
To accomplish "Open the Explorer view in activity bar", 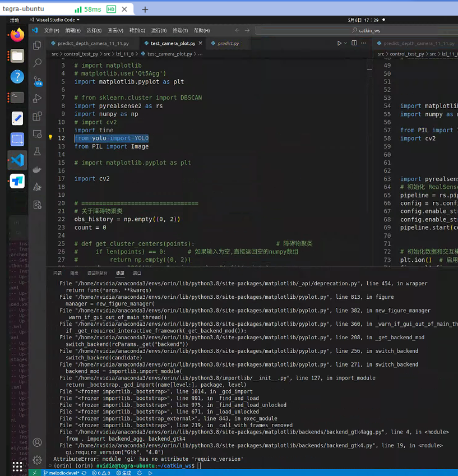I will coord(37,45).
